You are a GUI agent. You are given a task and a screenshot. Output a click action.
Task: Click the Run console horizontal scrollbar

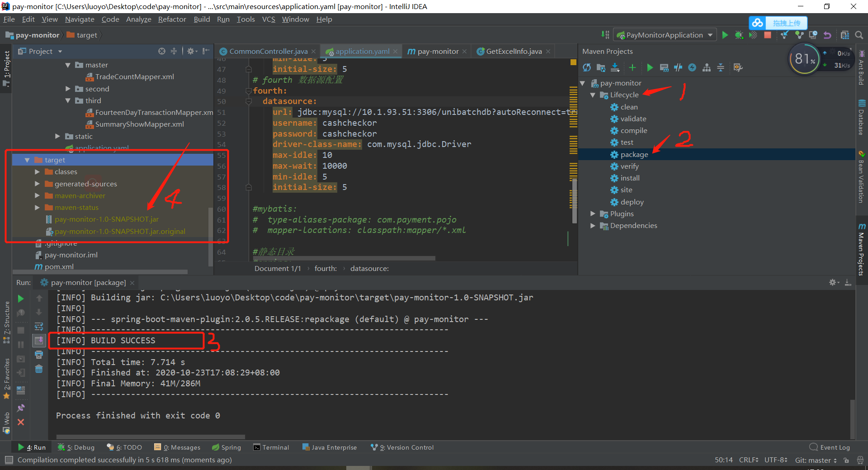[151, 437]
